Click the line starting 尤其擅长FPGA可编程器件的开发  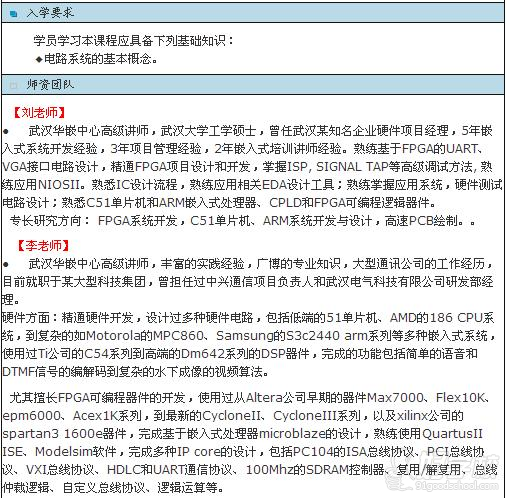tap(250, 397)
